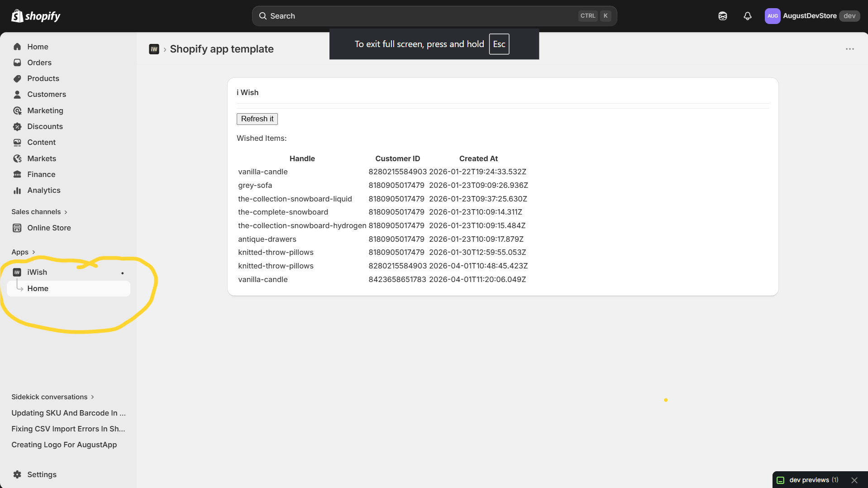Viewport: 868px width, 488px height.
Task: Click the Products tag icon
Action: 17,78
